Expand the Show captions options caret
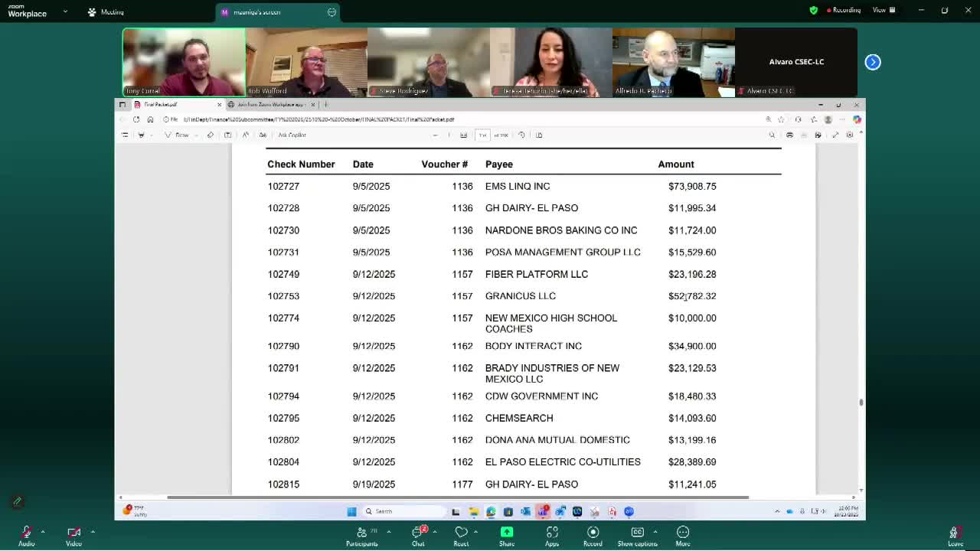The height and width of the screenshot is (551, 980). click(655, 531)
